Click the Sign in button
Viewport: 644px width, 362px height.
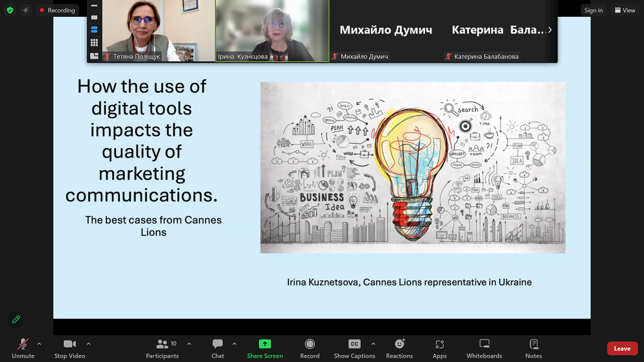(x=593, y=10)
